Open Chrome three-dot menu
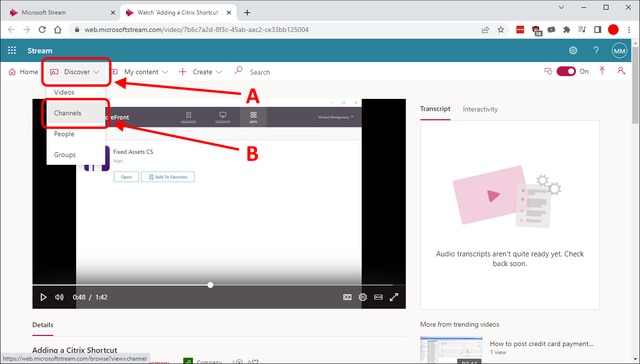The height and width of the screenshot is (364, 640). (x=629, y=30)
